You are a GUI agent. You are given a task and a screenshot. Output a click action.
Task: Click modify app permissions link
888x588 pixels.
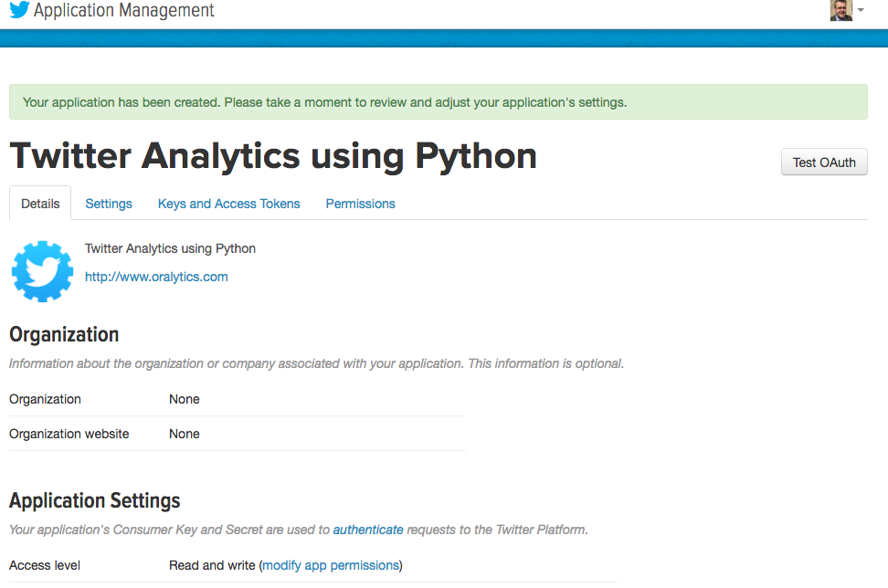331,565
